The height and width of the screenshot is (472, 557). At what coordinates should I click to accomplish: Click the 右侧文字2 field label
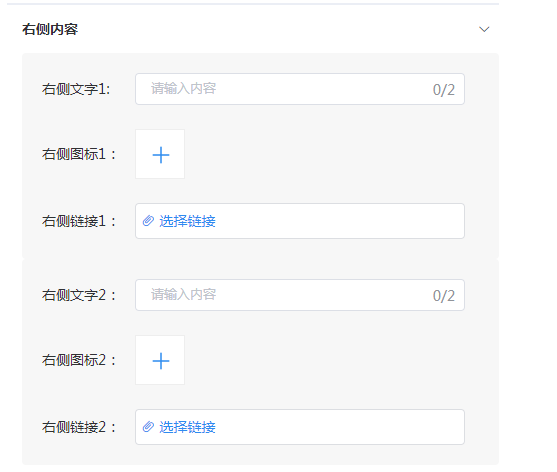click(79, 295)
